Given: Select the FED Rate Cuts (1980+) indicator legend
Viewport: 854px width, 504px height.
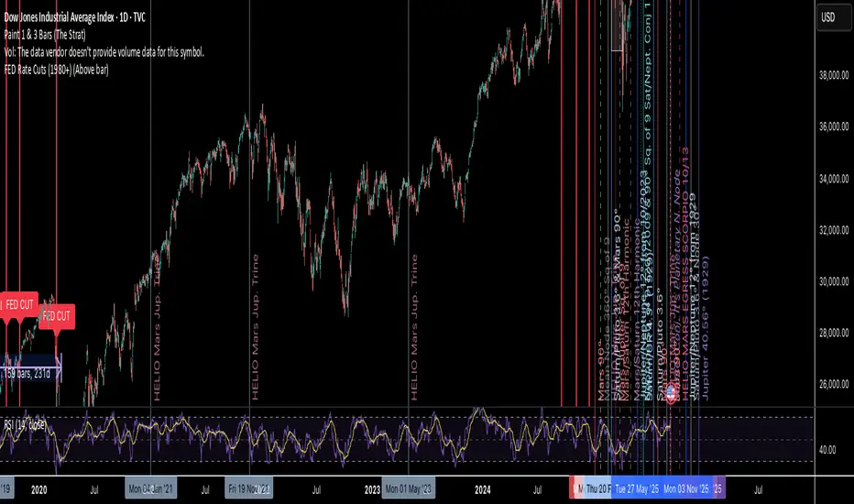Looking at the screenshot, I should 56,70.
